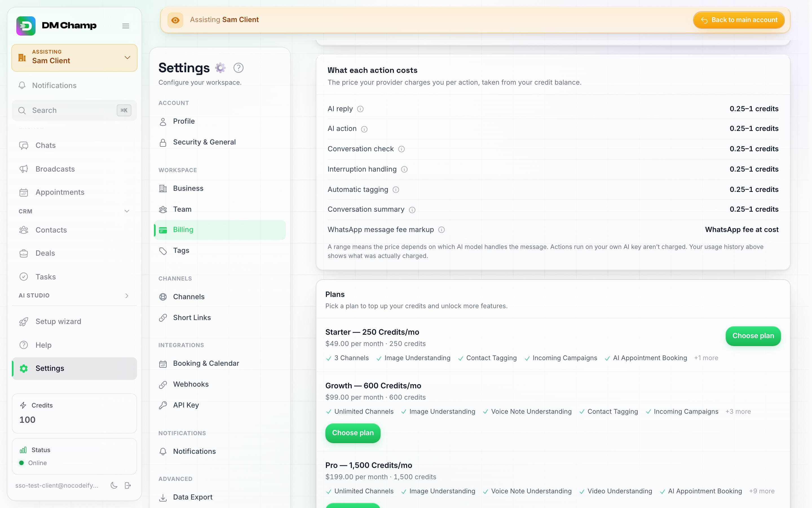Toggle dark mode with the moon icon

pos(114,485)
